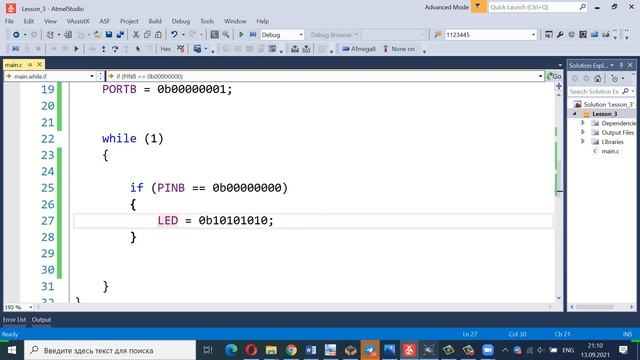The height and width of the screenshot is (360, 640).
Task: Open the Tools menu
Action: pos(207,21)
